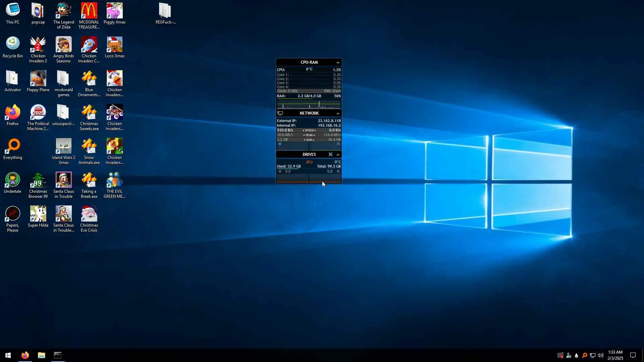The image size is (644, 362).
Task: Toggle the network SPEED row
Action: pos(309,130)
